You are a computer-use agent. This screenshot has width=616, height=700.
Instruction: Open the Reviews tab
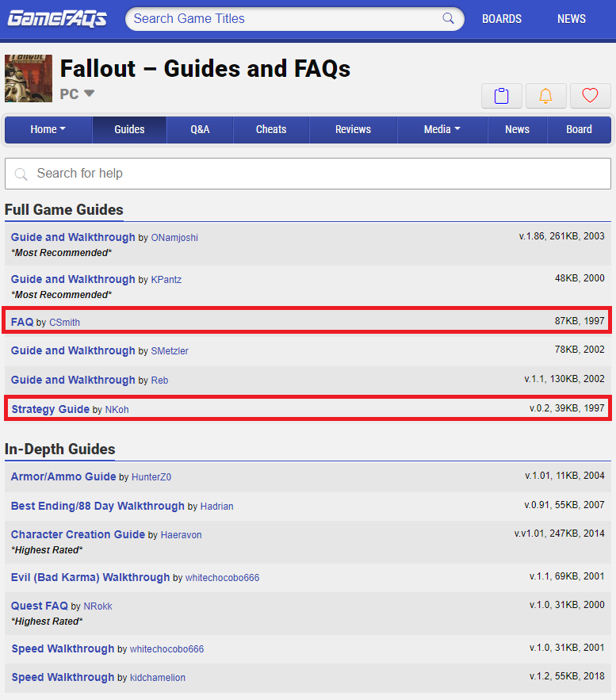353,129
